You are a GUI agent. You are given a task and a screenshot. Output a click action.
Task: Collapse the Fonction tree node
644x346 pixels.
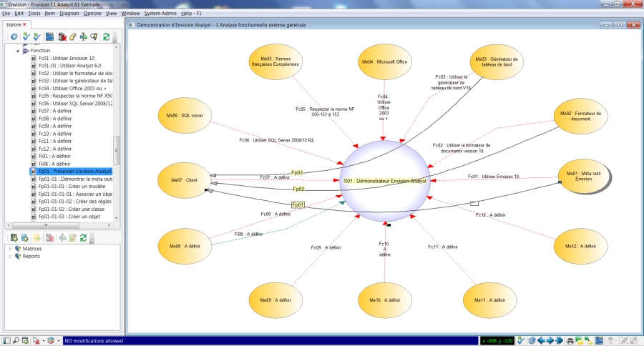point(18,51)
